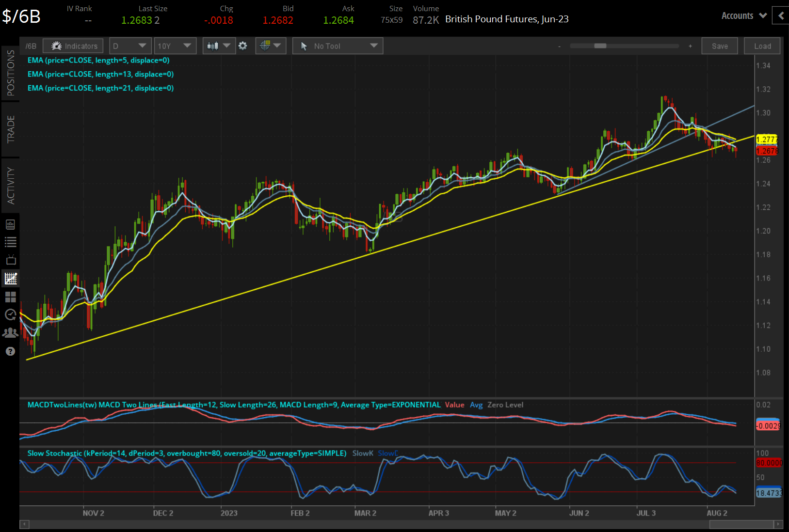Screen dimensions: 789x532
Task: Click the Charts grid icon in sidebar
Action: click(x=10, y=297)
